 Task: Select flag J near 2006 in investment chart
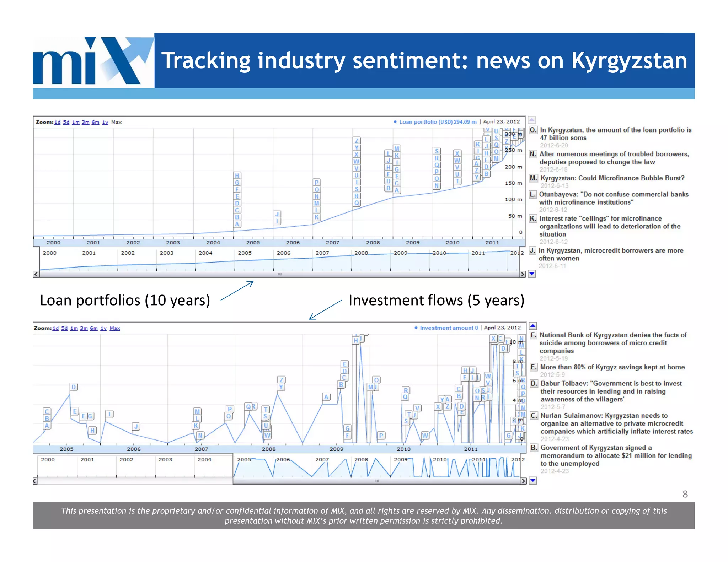(x=136, y=426)
